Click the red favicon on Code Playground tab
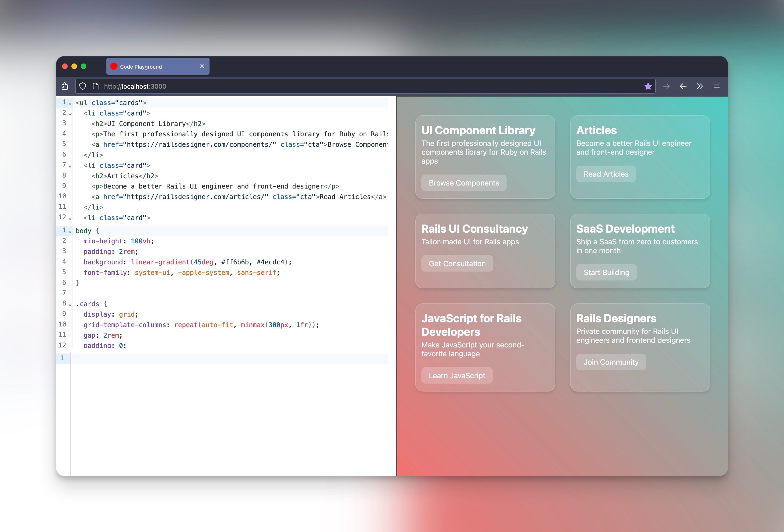The image size is (784, 532). click(114, 66)
